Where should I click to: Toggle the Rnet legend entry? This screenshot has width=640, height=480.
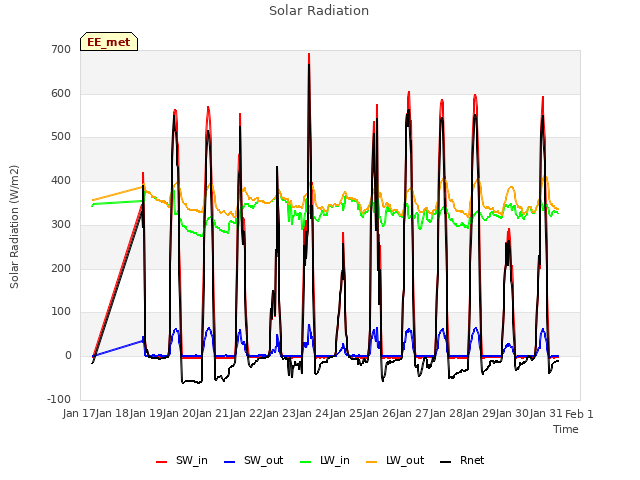tap(462, 460)
